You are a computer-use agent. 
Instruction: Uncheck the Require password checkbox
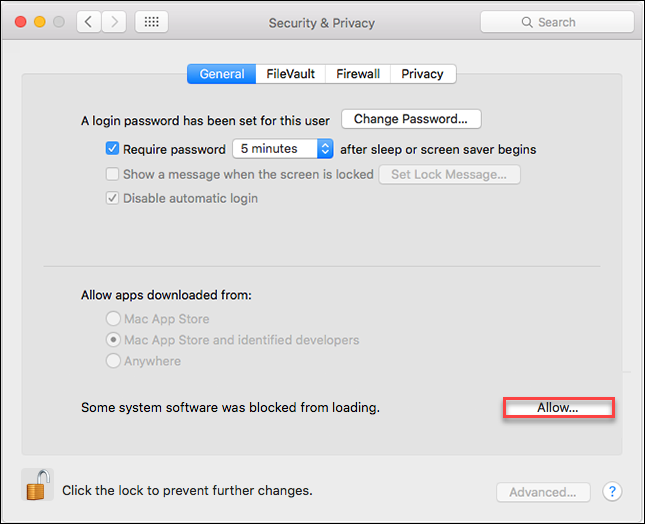(x=112, y=148)
